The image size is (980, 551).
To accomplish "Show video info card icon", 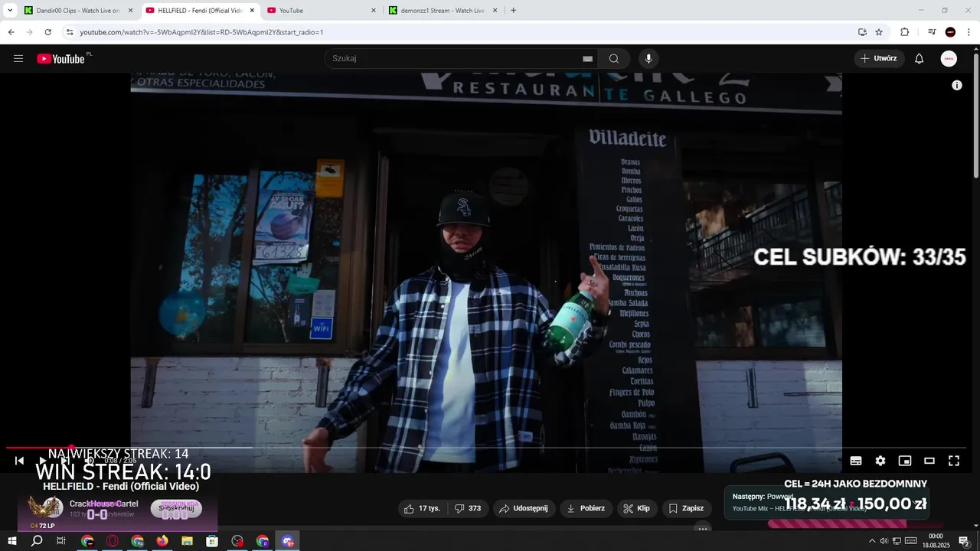I will [957, 86].
